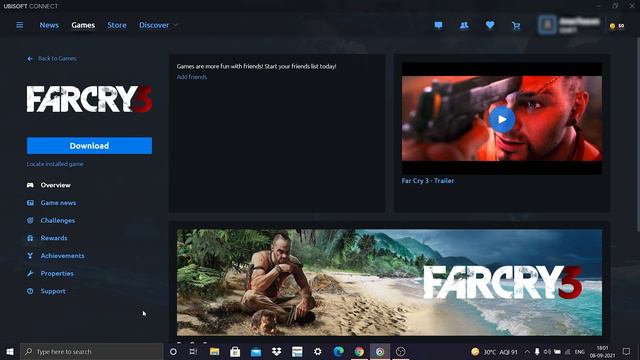The width and height of the screenshot is (640, 360).
Task: Open Cortana circle icon on taskbar
Action: coord(173,351)
